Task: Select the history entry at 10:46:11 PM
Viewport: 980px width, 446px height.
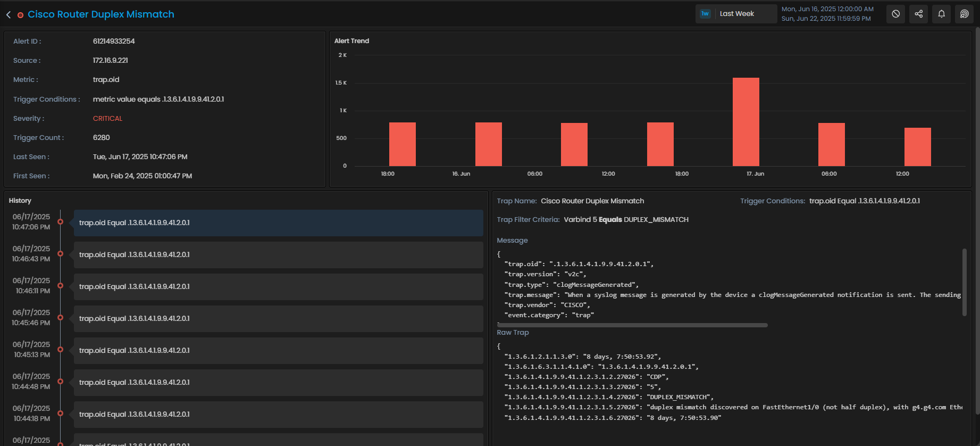Action: [x=279, y=287]
